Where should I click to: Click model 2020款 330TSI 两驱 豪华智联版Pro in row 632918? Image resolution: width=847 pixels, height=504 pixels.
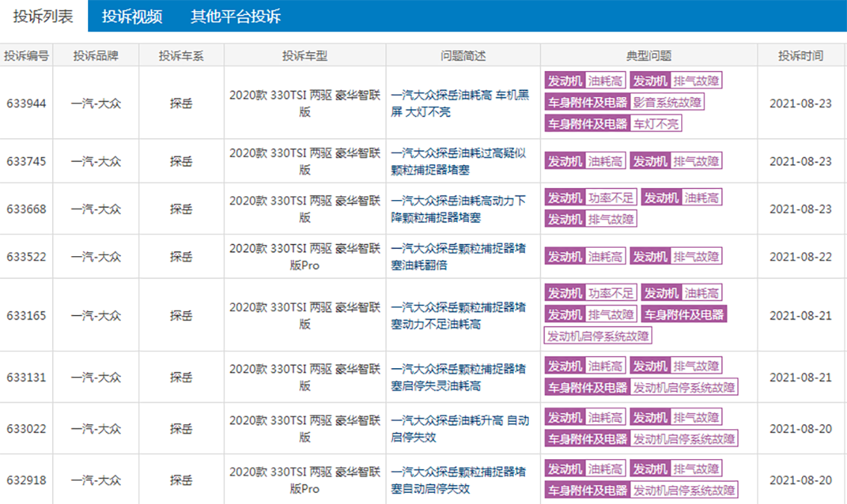[x=305, y=479]
